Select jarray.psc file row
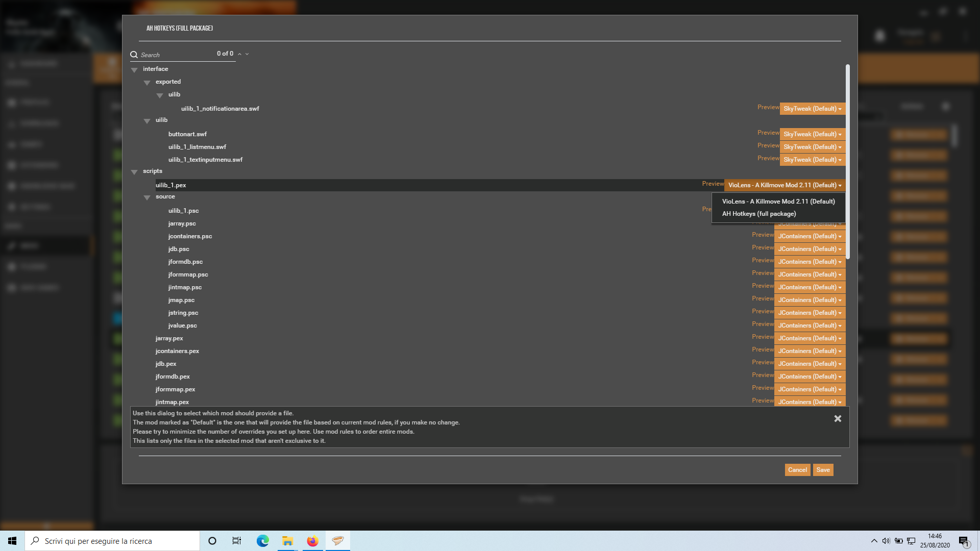The image size is (980, 551). 182,223
